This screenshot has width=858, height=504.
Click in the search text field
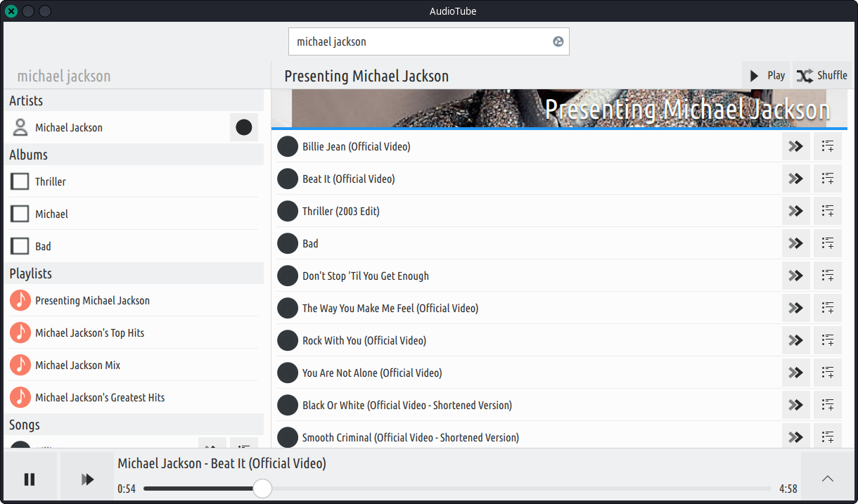click(418, 41)
